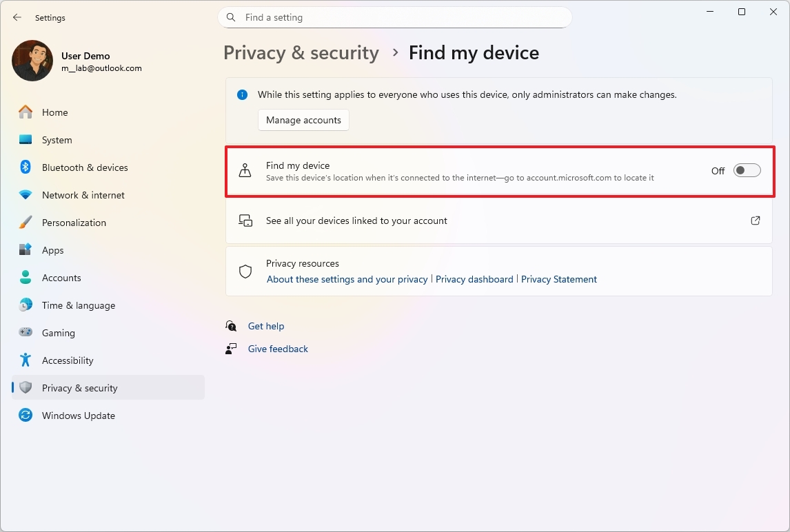The image size is (790, 532).
Task: Select the Gaming controller icon
Action: [x=24, y=333]
